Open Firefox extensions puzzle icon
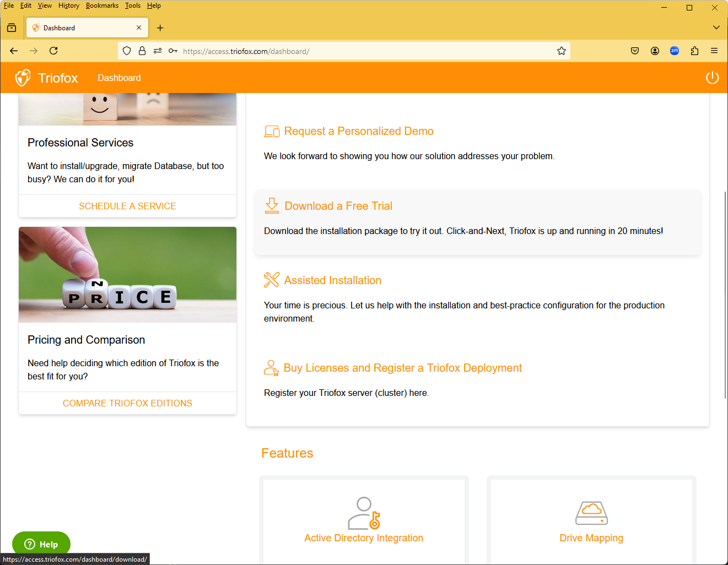 click(x=694, y=51)
